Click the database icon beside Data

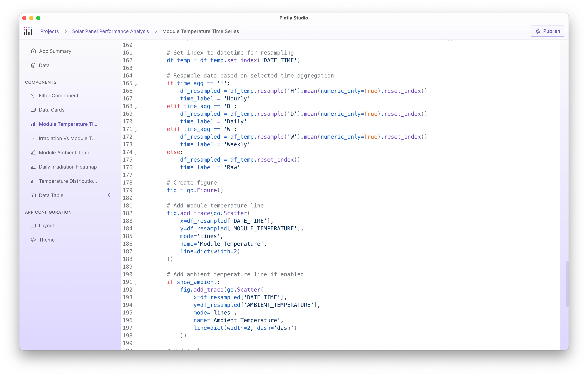pyautogui.click(x=33, y=65)
